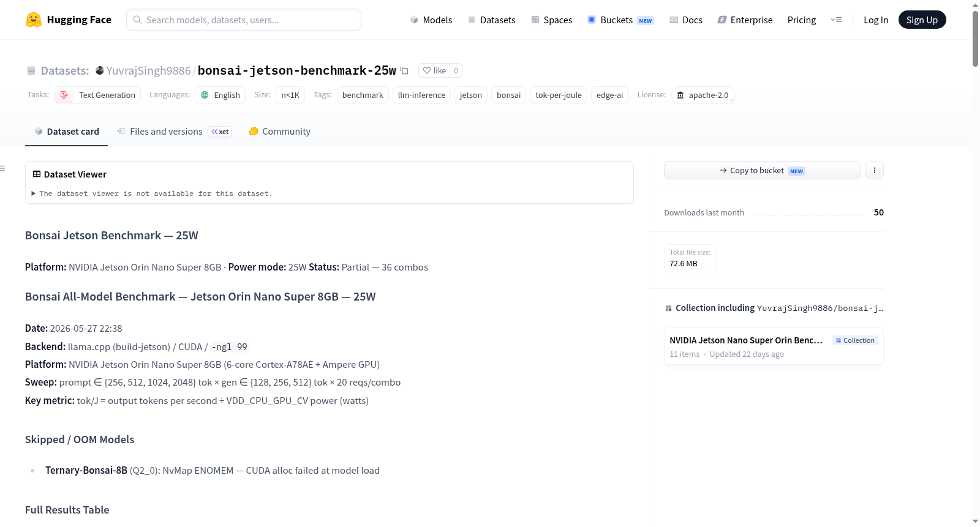Screen dimensions: 980x527
Task: Click the collection icon beside Collection including
Action: pos(668,308)
